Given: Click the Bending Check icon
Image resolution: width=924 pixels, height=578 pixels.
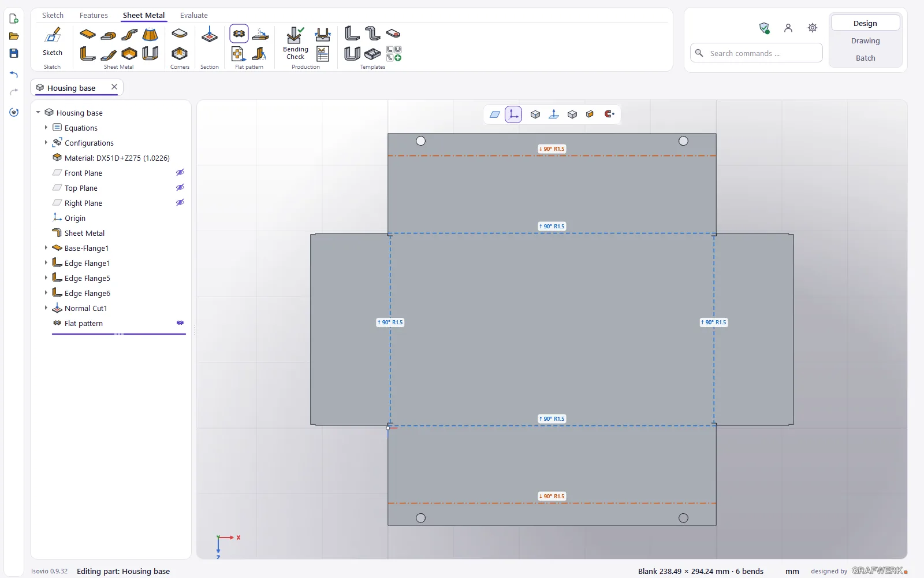Looking at the screenshot, I should click(x=295, y=43).
